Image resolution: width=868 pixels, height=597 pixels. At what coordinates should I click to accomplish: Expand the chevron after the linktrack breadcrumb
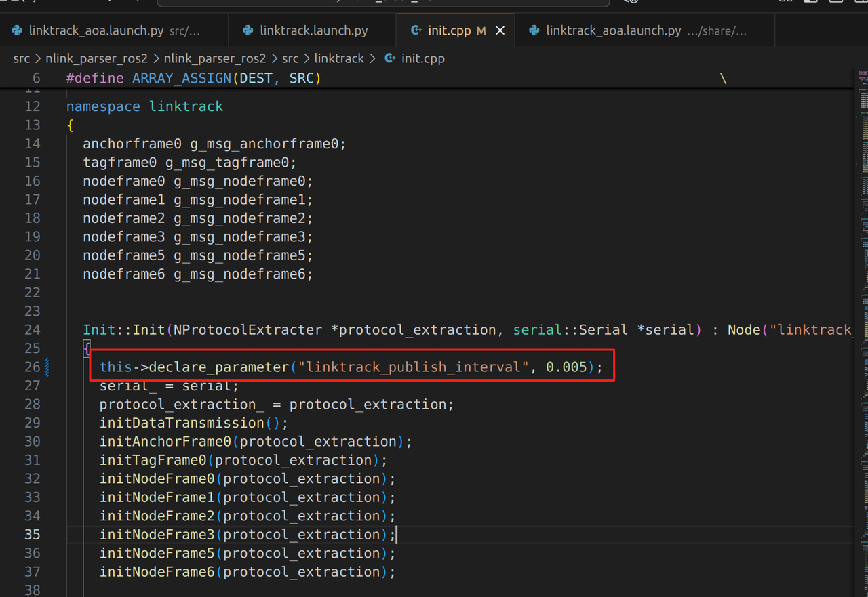pos(373,58)
